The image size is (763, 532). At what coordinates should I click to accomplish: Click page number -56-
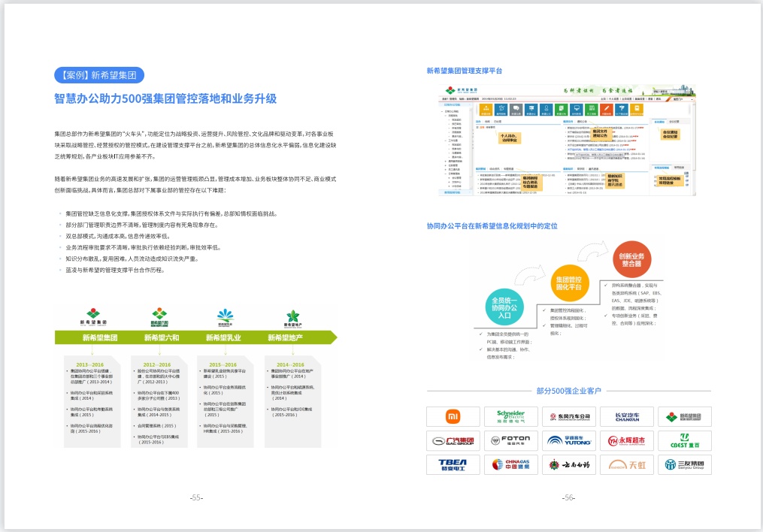pos(569,497)
